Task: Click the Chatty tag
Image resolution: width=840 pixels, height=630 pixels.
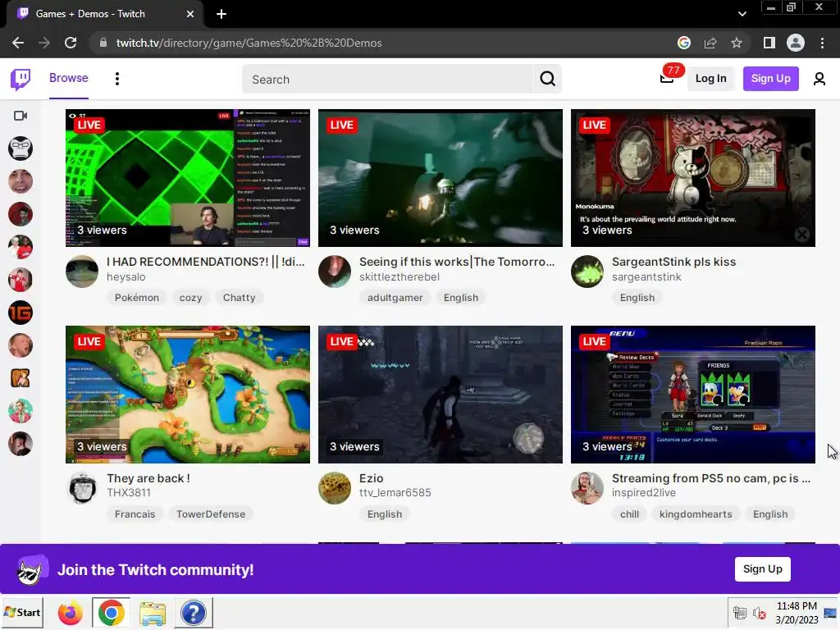Action: 239,297
